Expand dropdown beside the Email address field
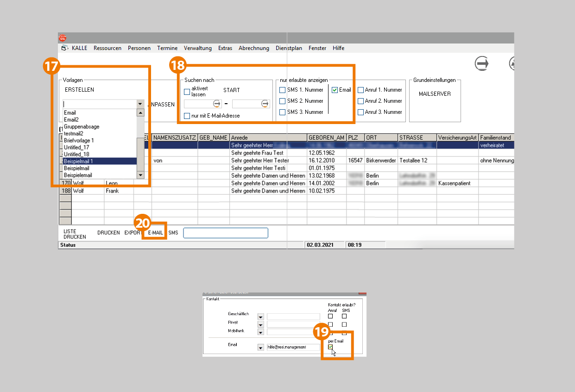Image resolution: width=575 pixels, height=392 pixels. click(260, 347)
